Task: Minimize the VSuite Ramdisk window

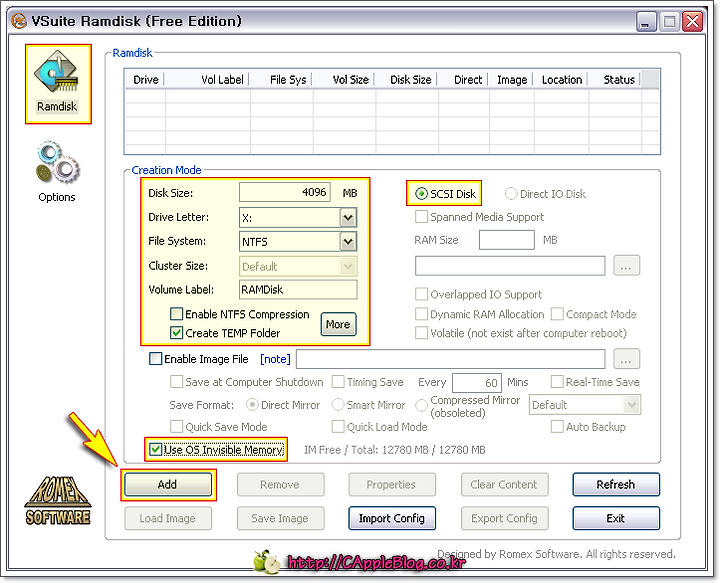Action: [x=645, y=22]
